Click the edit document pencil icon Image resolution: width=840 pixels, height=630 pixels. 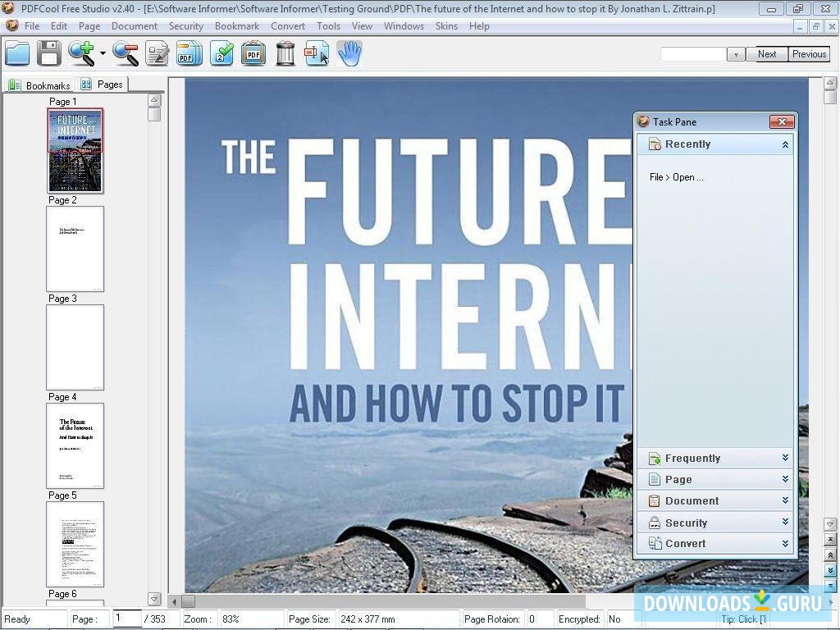tap(157, 53)
